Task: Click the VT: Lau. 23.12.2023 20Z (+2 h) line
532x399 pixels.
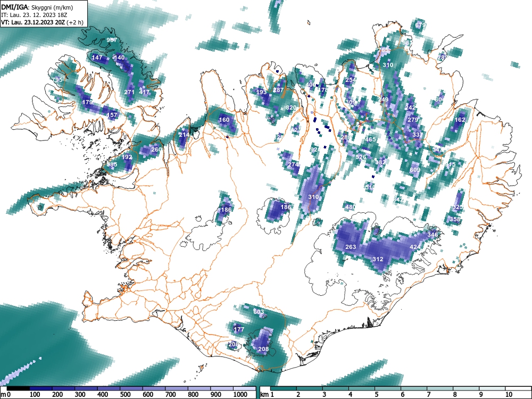Action: 41,22
